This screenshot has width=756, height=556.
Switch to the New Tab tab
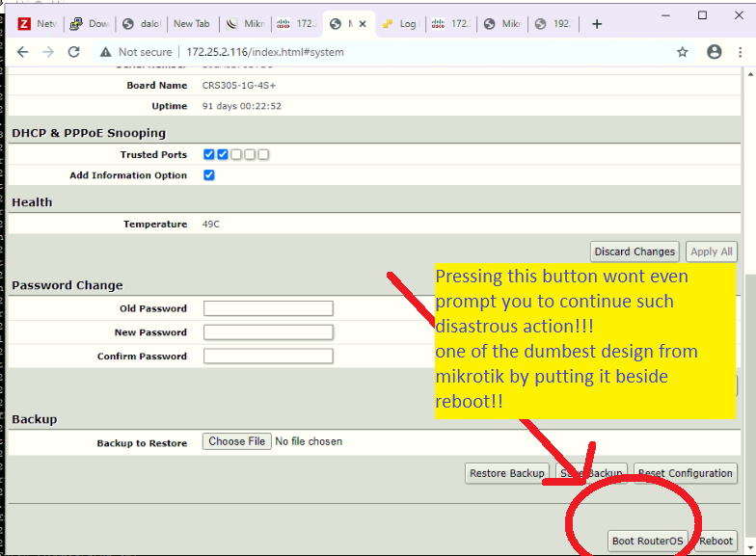(x=192, y=23)
